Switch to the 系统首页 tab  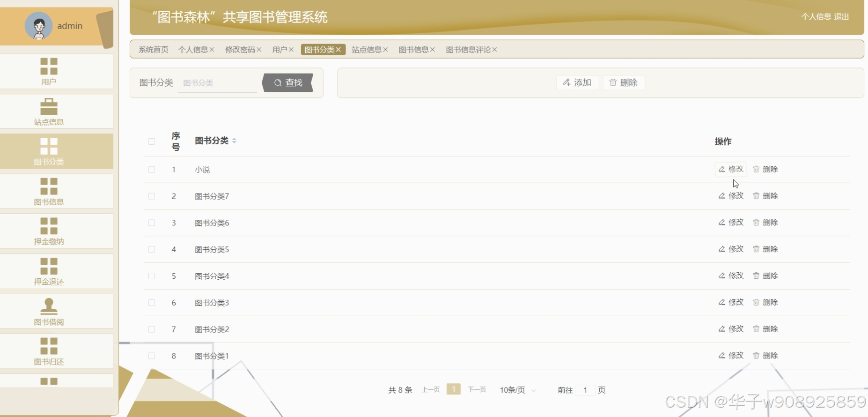click(153, 50)
